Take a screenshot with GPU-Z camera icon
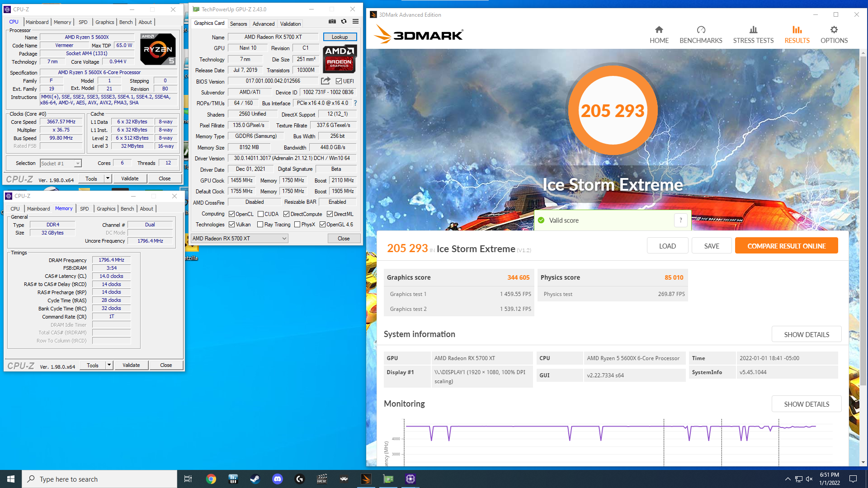 pyautogui.click(x=332, y=22)
